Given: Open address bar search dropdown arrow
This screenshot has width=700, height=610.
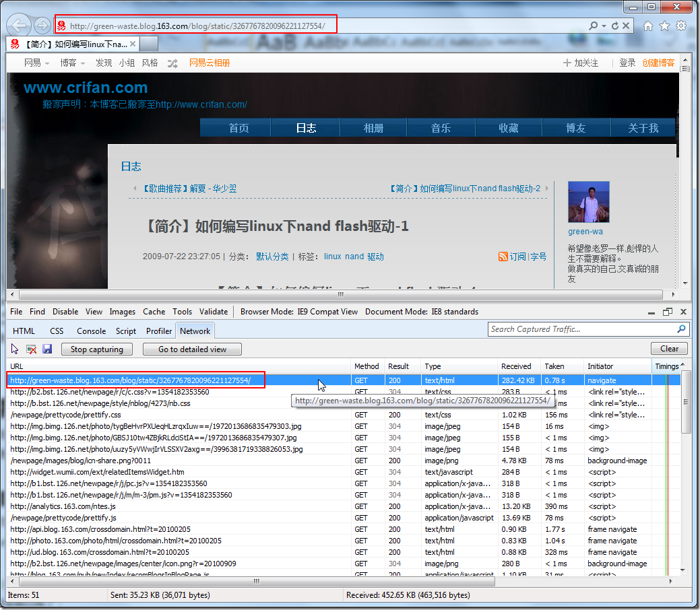Looking at the screenshot, I should pos(604,26).
